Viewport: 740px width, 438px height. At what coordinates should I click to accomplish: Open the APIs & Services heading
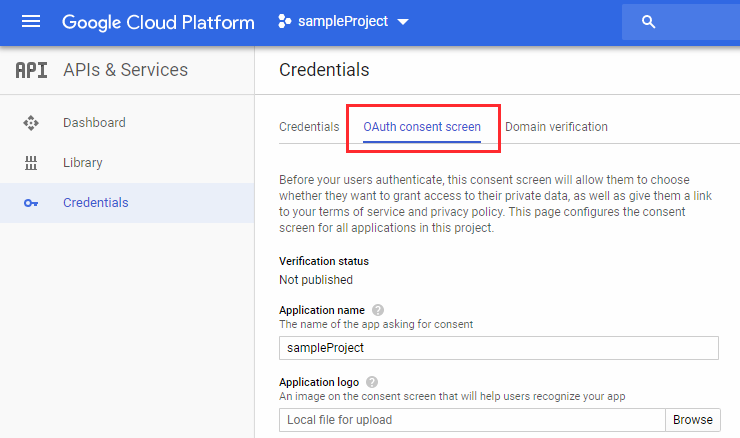pyautogui.click(x=126, y=70)
